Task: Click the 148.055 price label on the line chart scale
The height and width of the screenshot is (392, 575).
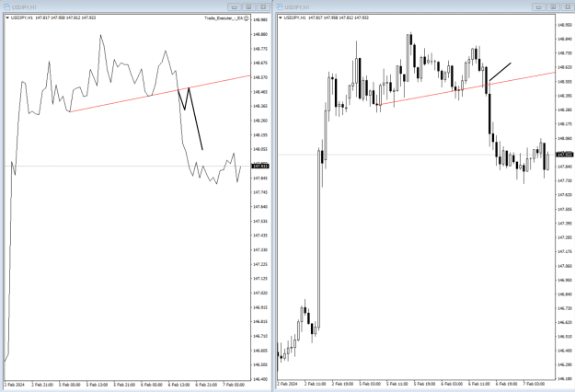Action: point(260,149)
